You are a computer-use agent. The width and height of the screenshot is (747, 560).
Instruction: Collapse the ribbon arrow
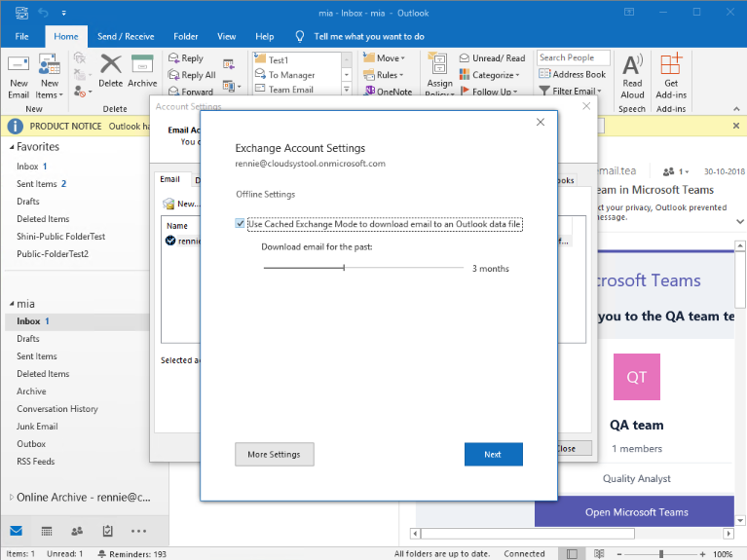pos(736,109)
